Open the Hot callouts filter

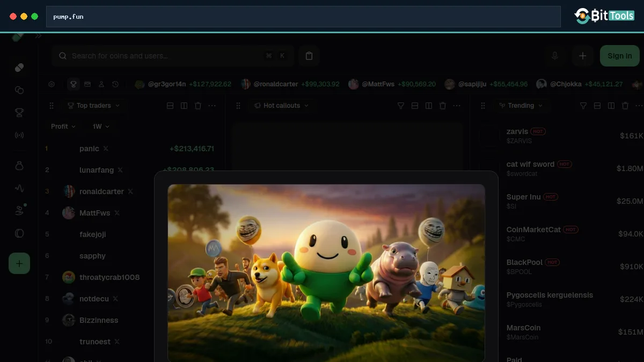pos(401,106)
